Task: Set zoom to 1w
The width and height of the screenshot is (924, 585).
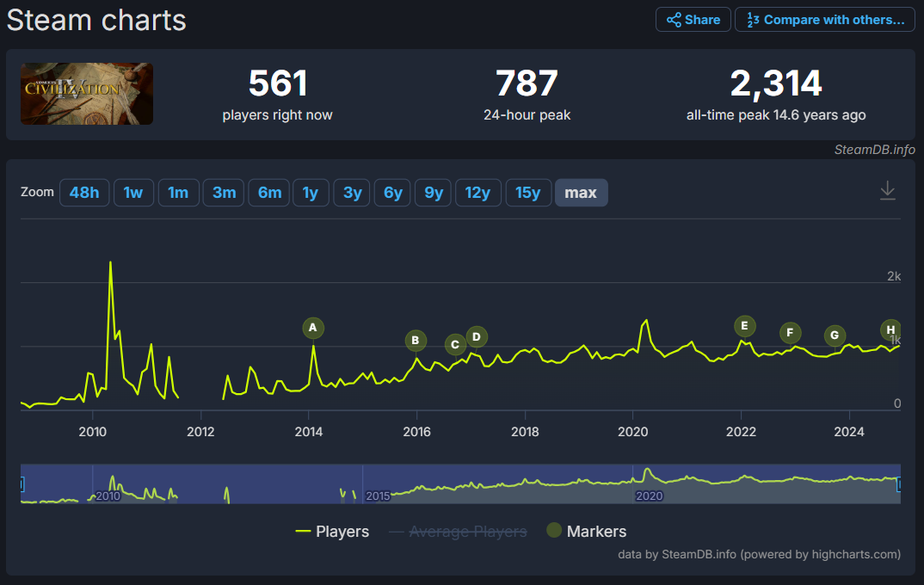Action: pyautogui.click(x=133, y=193)
